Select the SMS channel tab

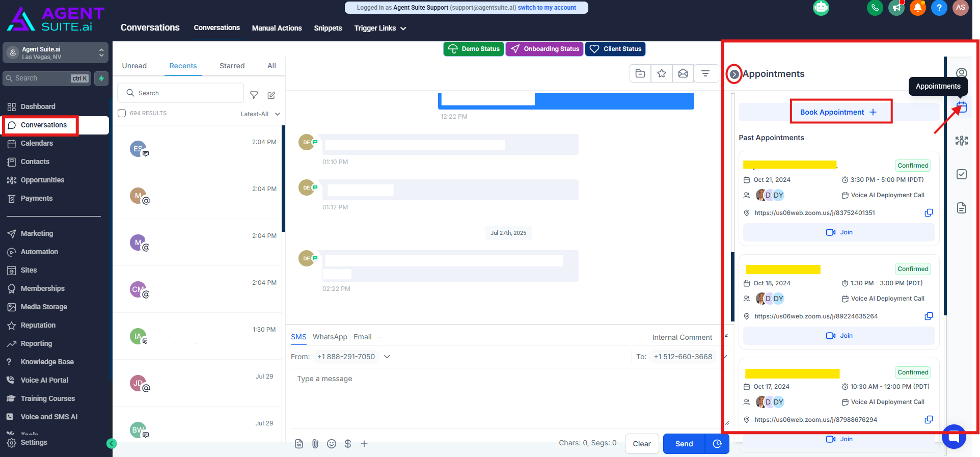pyautogui.click(x=298, y=337)
